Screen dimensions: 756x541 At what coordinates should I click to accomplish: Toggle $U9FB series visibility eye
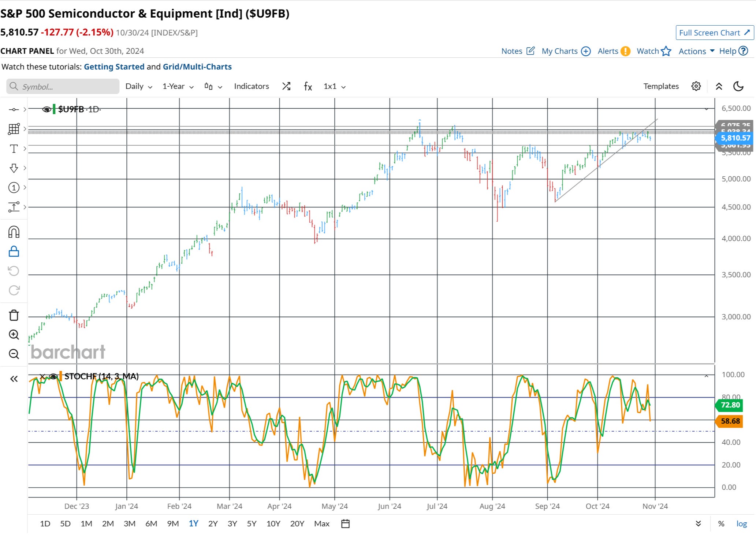[x=46, y=109]
